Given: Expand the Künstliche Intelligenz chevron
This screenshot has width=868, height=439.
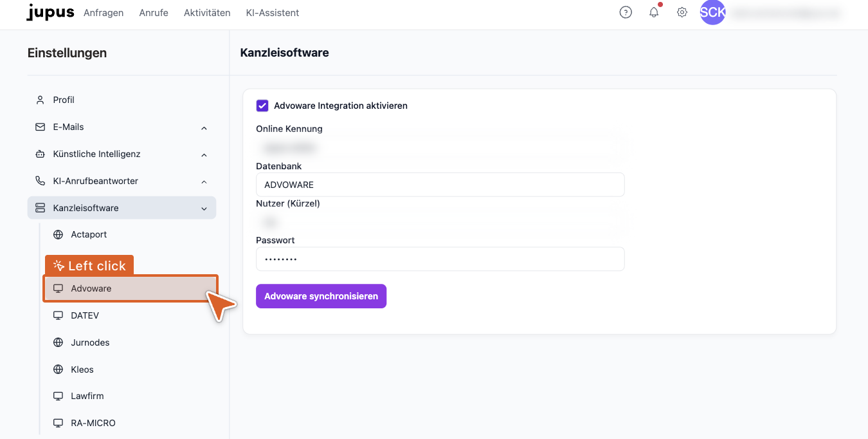Looking at the screenshot, I should pos(204,154).
